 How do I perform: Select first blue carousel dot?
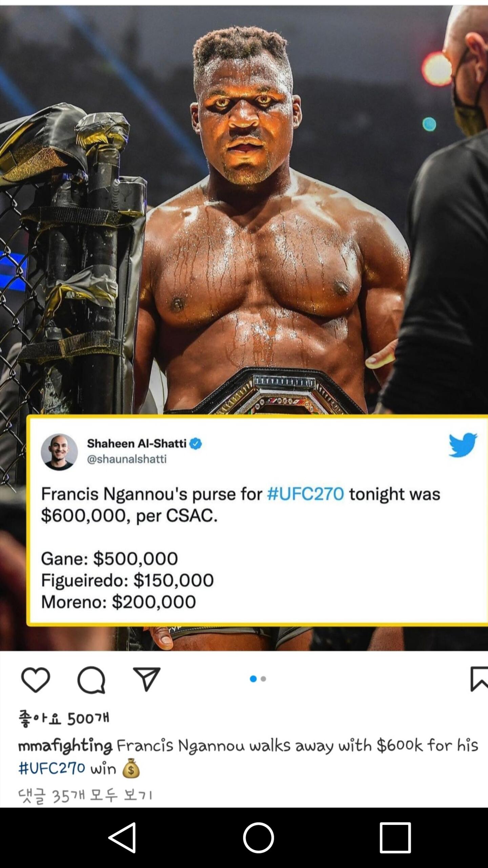tap(253, 679)
